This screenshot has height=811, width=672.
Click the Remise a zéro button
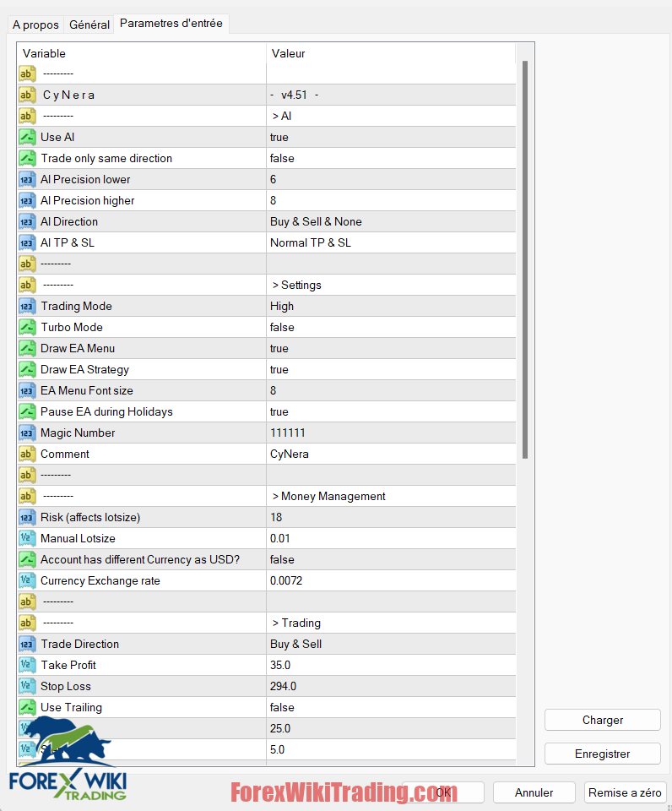[625, 792]
